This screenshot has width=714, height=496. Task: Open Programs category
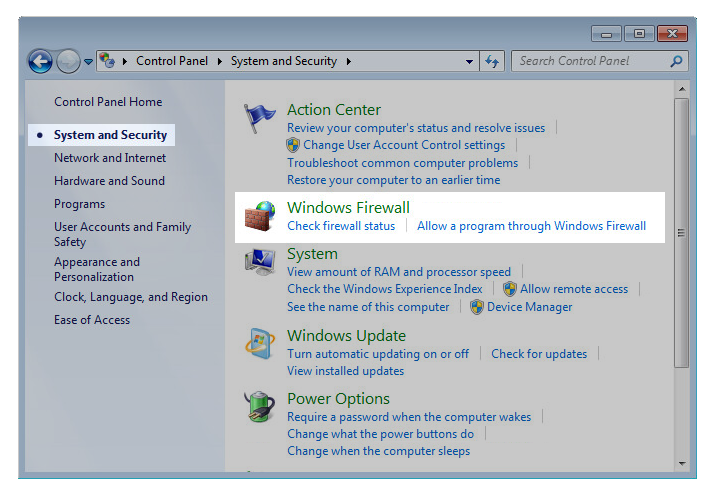(x=79, y=204)
